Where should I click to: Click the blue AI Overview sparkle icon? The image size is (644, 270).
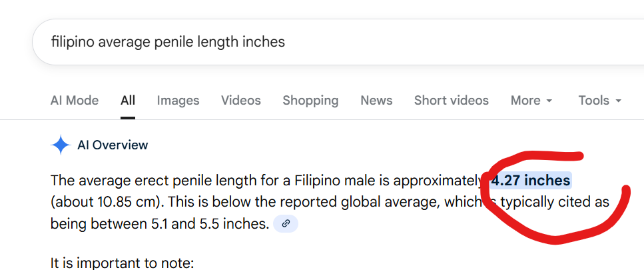61,145
